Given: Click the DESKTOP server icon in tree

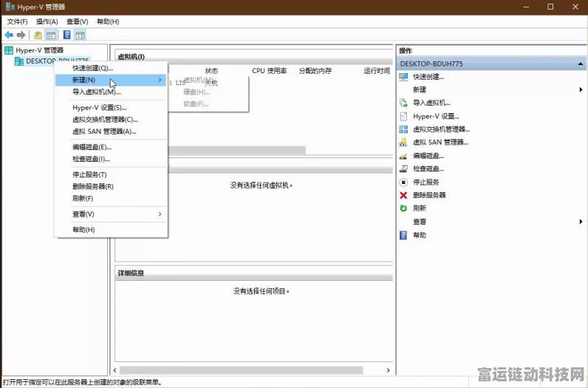Looking at the screenshot, I should click(18, 61).
